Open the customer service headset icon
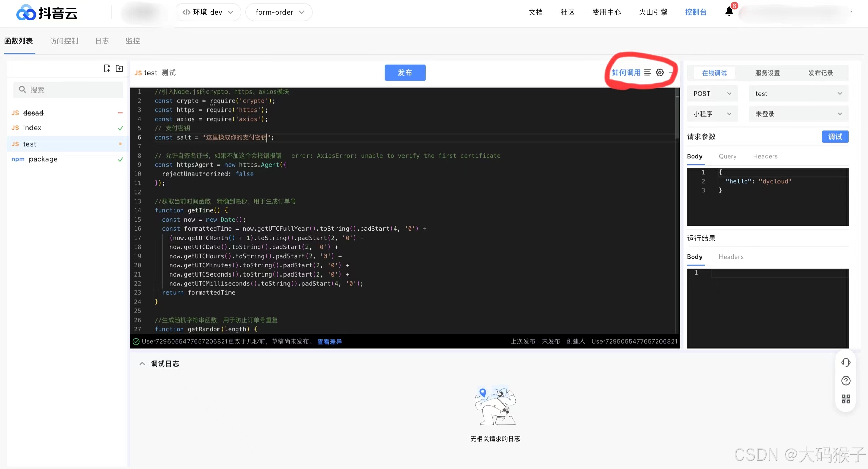Screen dimensions: 868x469 coord(846,362)
